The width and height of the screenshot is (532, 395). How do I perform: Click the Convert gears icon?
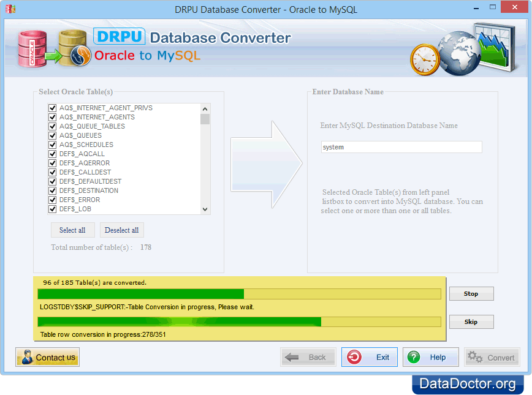tap(474, 357)
